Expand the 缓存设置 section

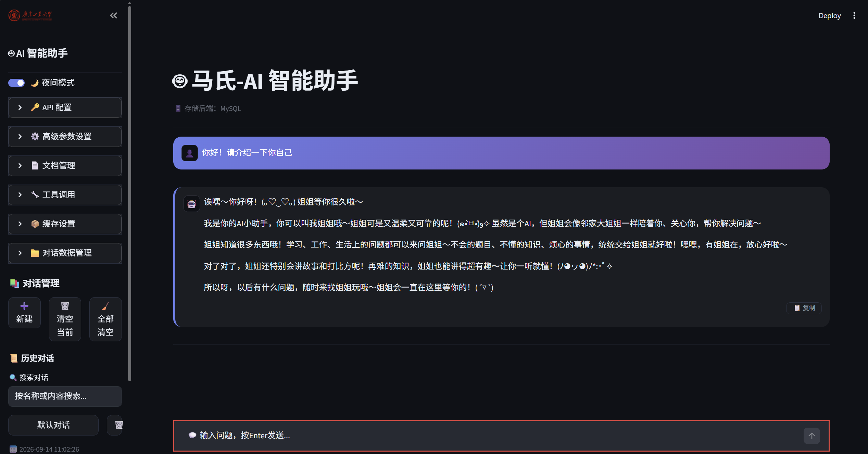click(x=65, y=224)
